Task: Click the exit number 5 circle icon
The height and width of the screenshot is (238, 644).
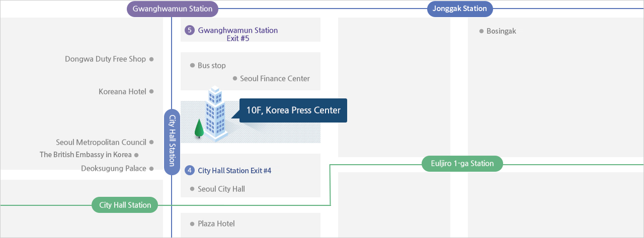Action: (190, 30)
